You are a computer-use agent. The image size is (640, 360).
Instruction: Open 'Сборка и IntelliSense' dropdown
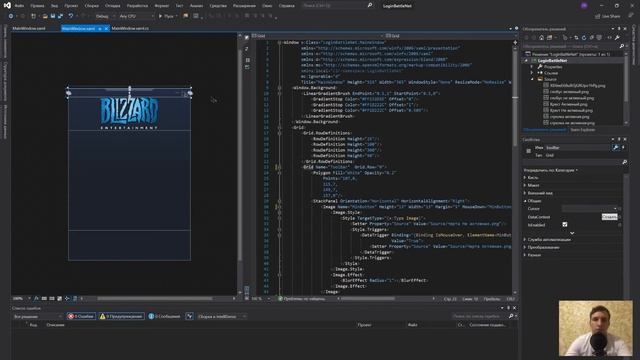(222, 316)
